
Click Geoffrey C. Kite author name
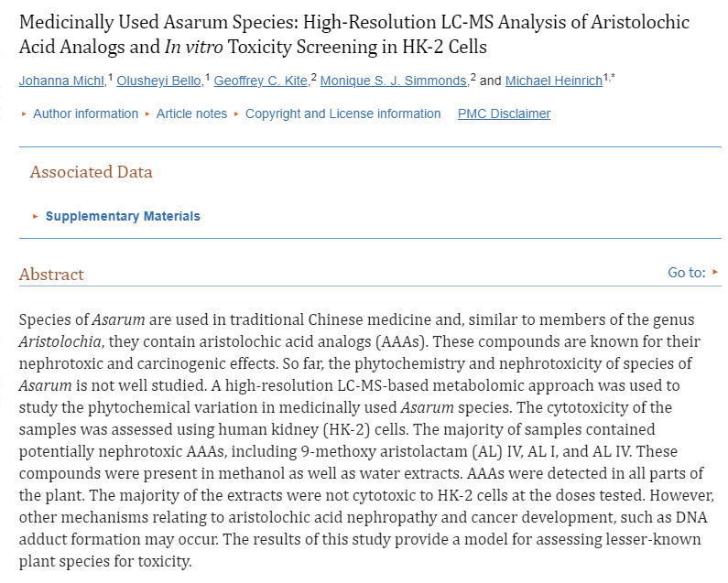(x=260, y=81)
